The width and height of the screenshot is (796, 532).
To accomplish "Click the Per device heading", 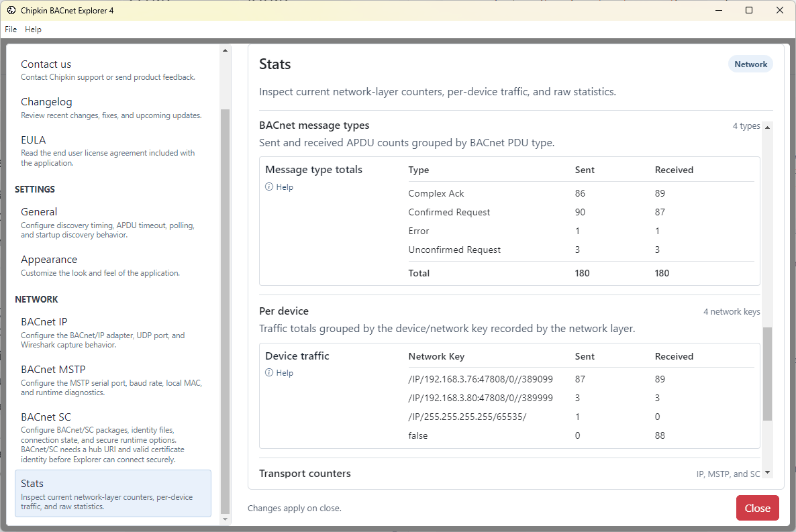I will 284,311.
